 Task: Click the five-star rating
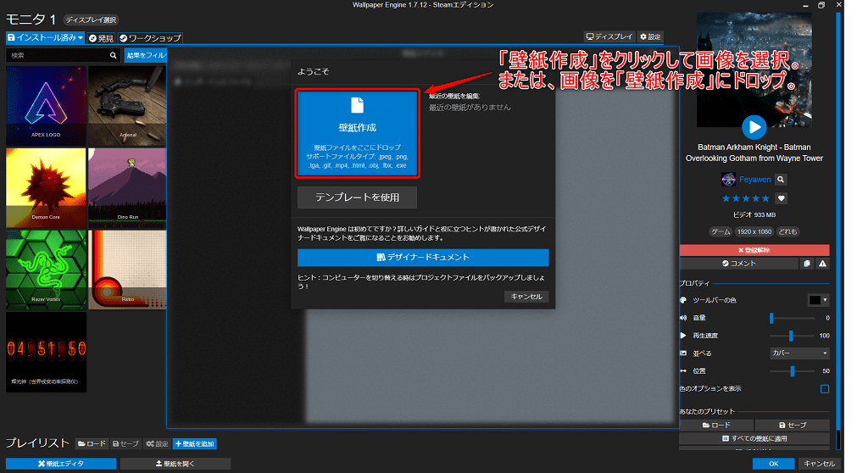tap(745, 198)
